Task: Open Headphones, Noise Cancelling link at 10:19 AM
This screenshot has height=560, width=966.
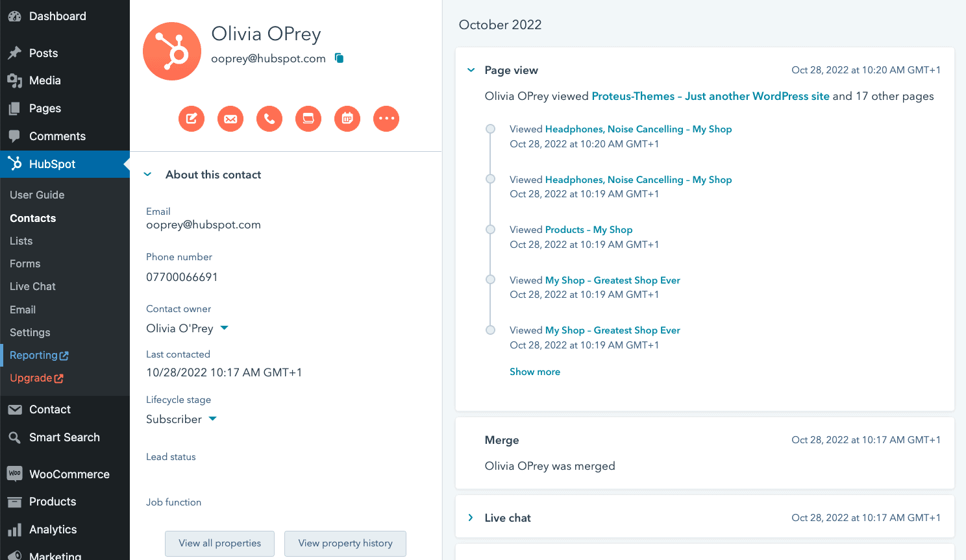Action: click(x=639, y=180)
